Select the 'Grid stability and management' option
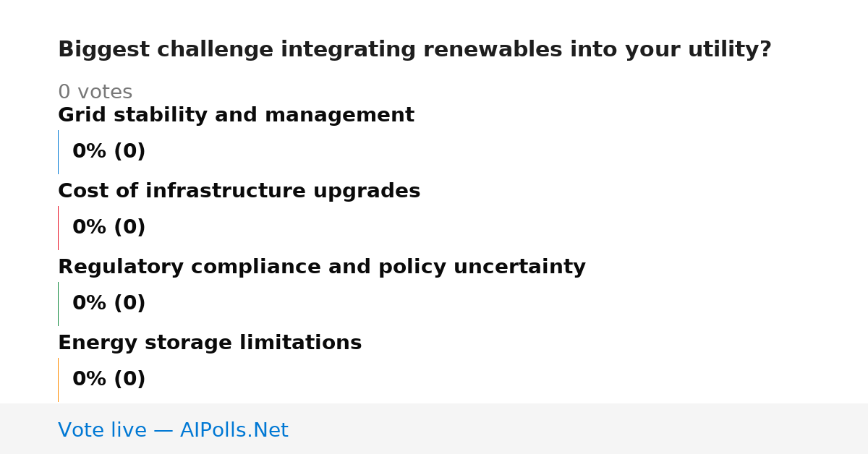Screen dimensions: 868x454 [x=236, y=116]
